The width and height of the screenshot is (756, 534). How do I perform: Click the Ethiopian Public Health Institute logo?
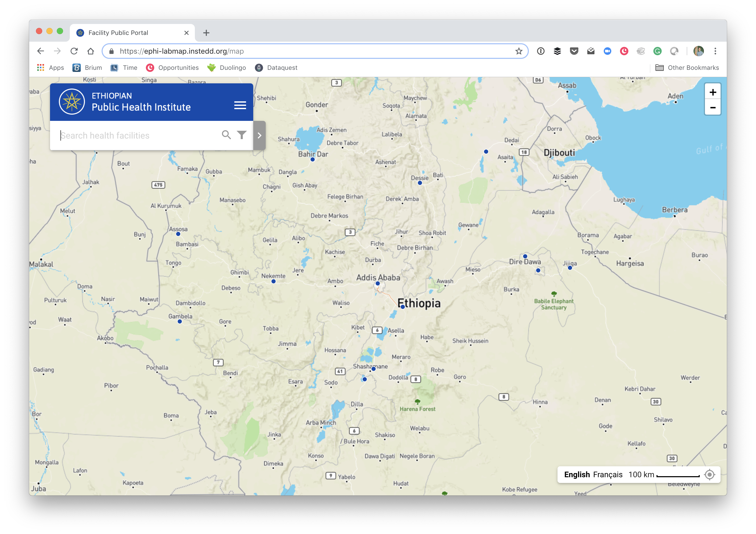(x=72, y=102)
